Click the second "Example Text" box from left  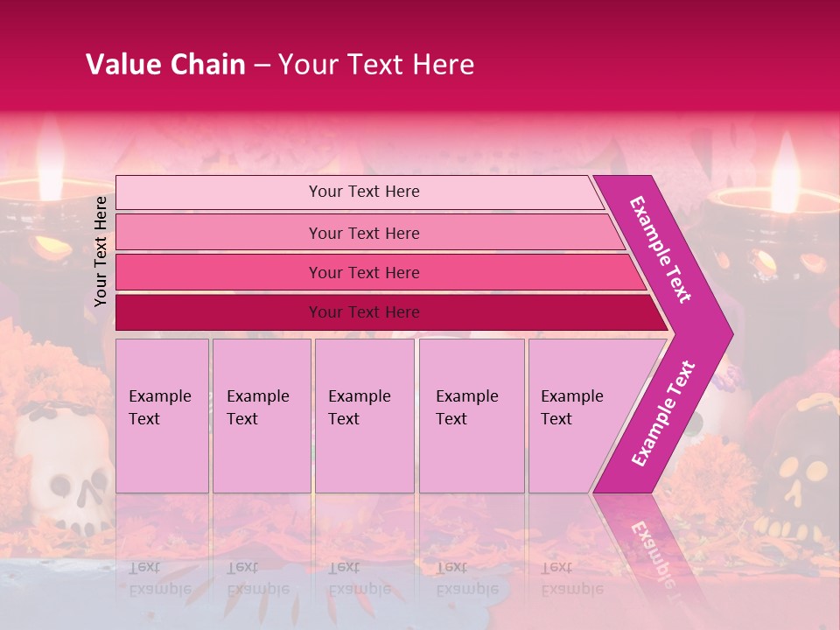(262, 416)
